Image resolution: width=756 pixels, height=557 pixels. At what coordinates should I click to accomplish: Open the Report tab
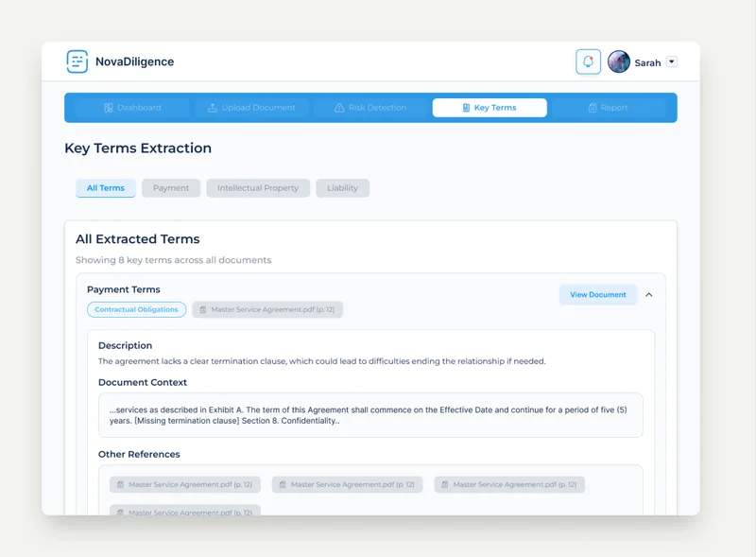609,108
